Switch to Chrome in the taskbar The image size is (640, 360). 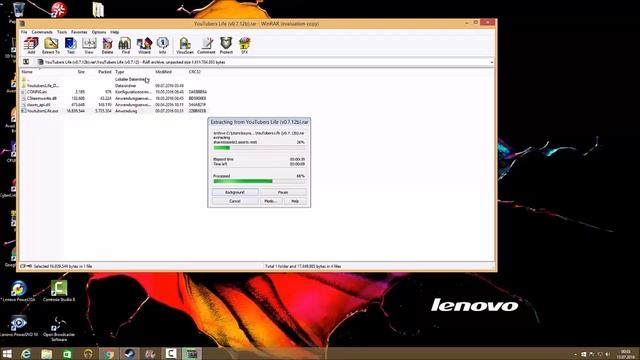(x=109, y=354)
